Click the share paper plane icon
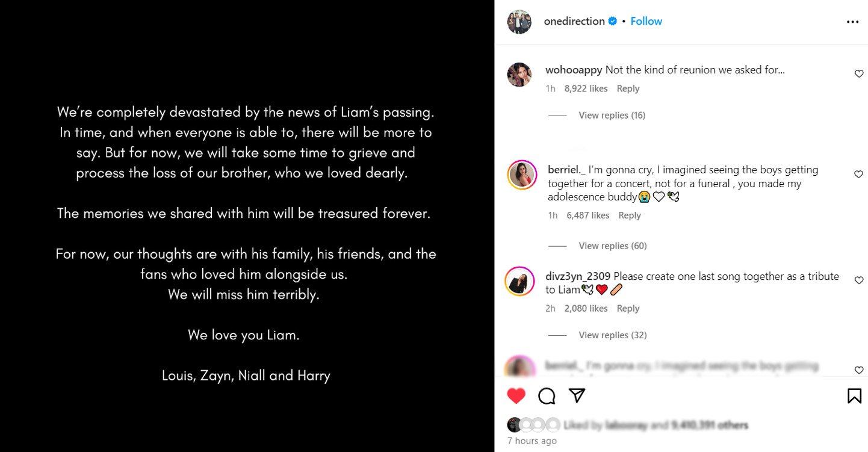The image size is (868, 452). point(577,395)
